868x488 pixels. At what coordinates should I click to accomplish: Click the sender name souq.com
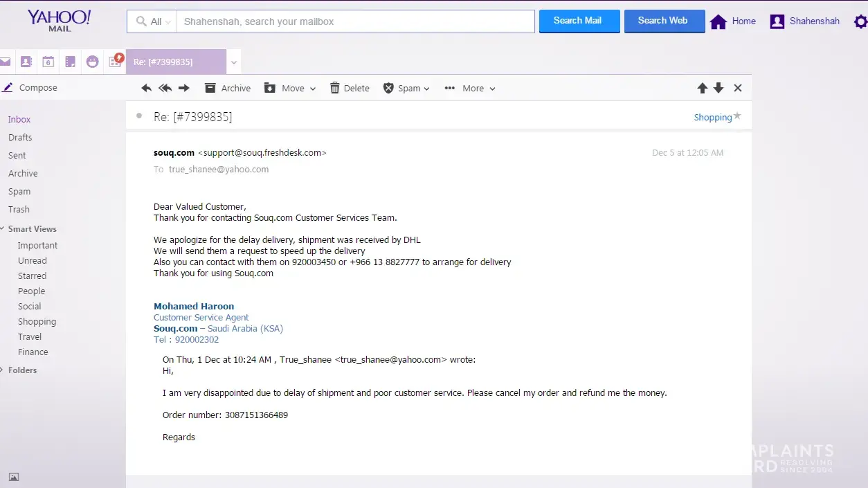pos(174,152)
